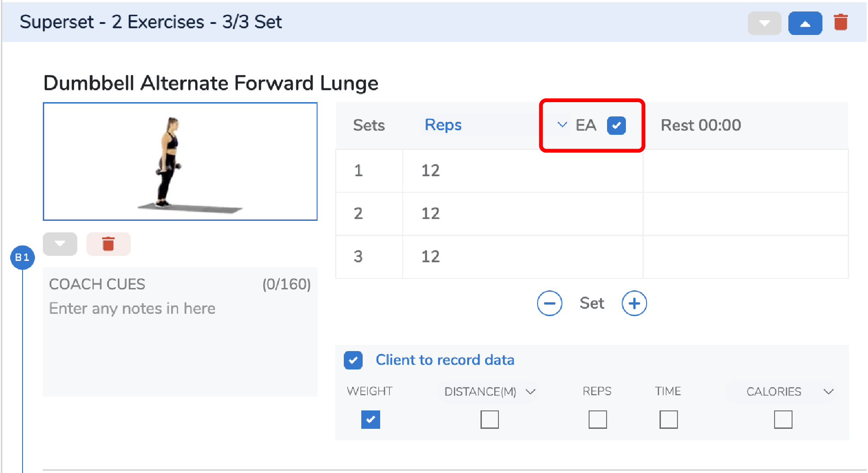Check the REPS record checkbox
The height and width of the screenshot is (473, 868).
click(x=597, y=419)
